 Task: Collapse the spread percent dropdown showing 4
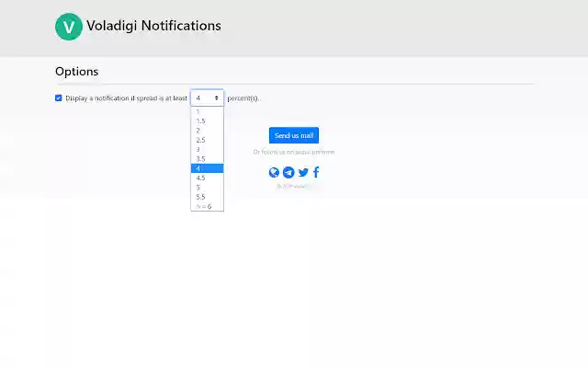(207, 98)
